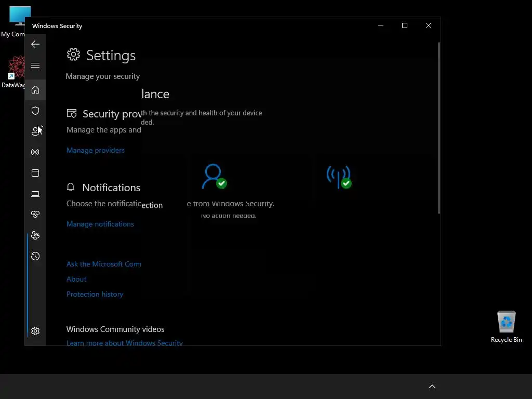This screenshot has width=532, height=399.
Task: Open the Recycle Bin desktop icon
Action: [506, 326]
